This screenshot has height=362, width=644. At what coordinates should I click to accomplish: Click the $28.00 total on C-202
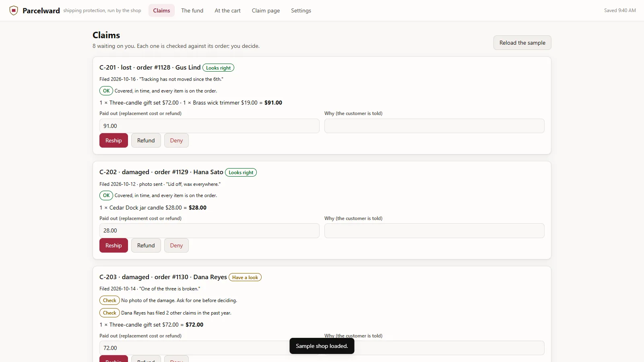(x=198, y=208)
